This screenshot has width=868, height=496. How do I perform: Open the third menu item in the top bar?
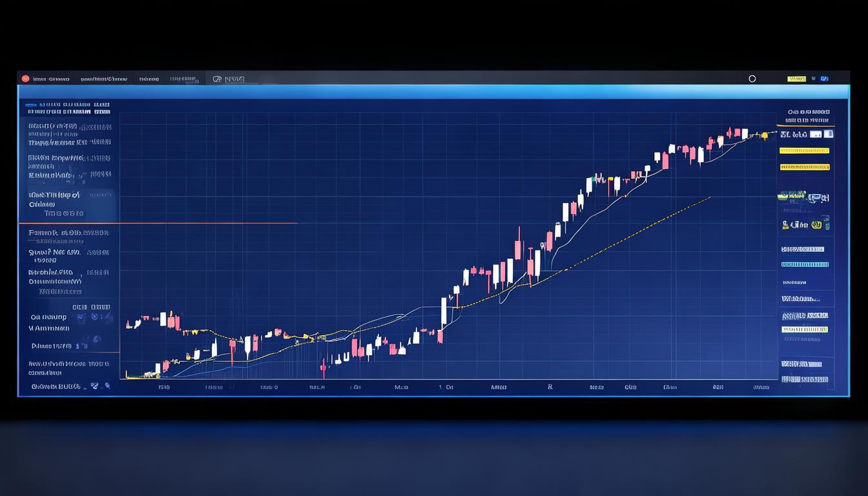pyautogui.click(x=149, y=79)
